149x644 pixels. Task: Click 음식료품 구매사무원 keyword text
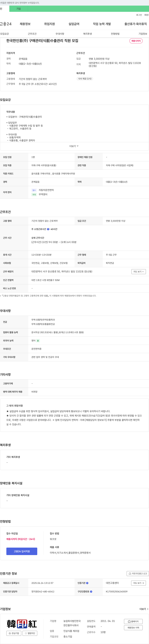(41, 174)
